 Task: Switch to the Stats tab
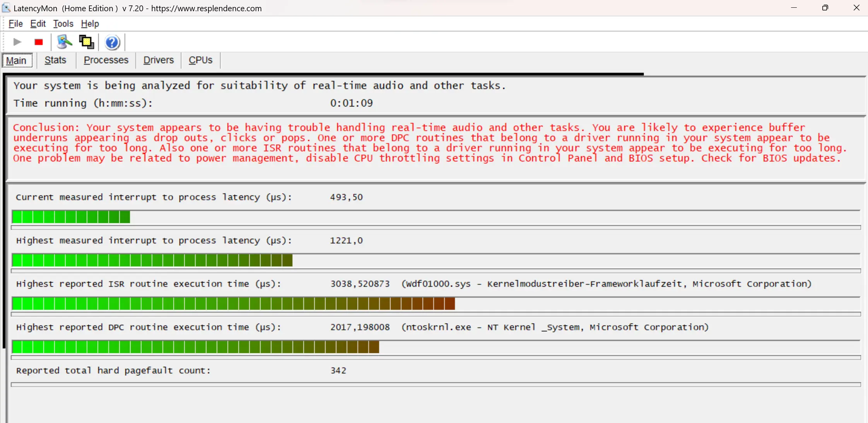pyautogui.click(x=55, y=60)
